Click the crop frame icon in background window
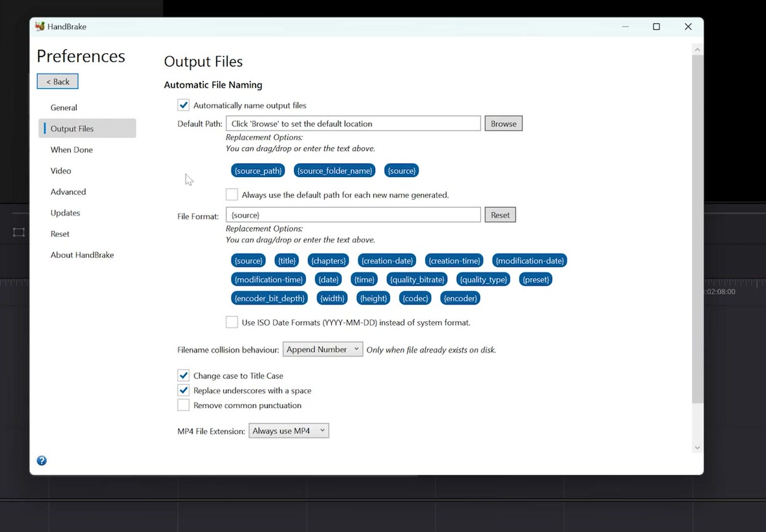The width and height of the screenshot is (766, 532). pyautogui.click(x=19, y=232)
